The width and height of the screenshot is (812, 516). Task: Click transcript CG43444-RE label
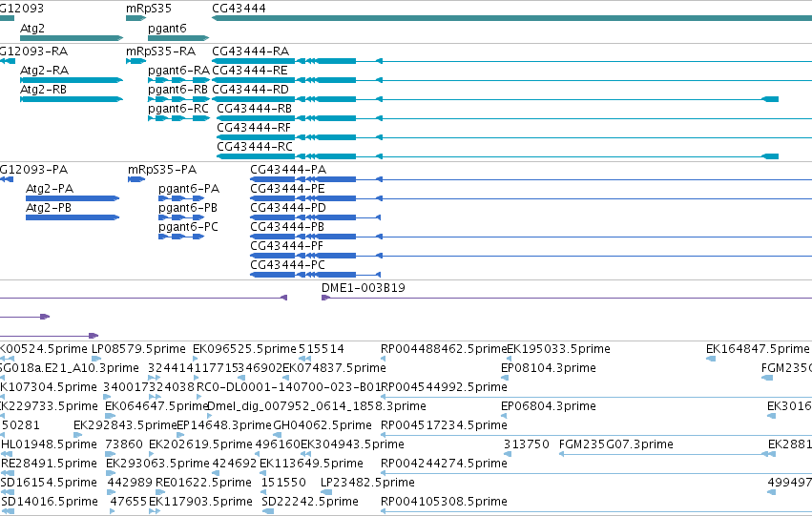click(x=250, y=71)
